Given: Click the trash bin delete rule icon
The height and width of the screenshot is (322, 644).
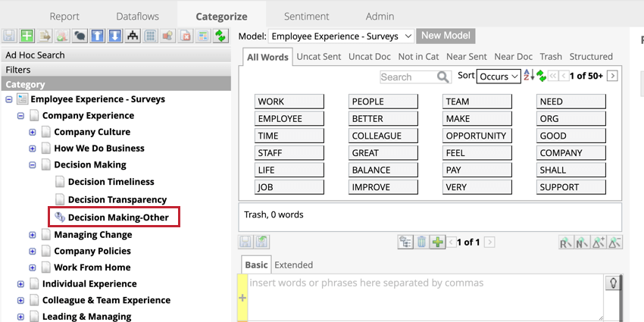Looking at the screenshot, I should pos(421,242).
